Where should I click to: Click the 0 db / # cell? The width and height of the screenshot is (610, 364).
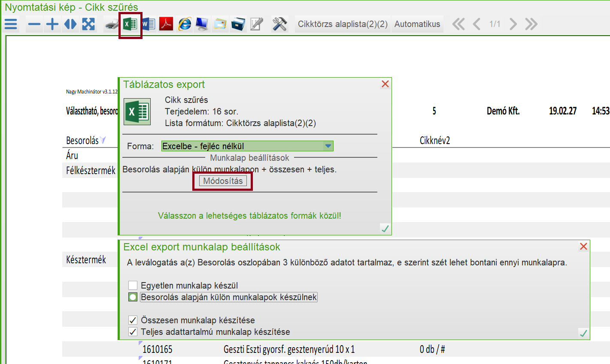[432, 349]
